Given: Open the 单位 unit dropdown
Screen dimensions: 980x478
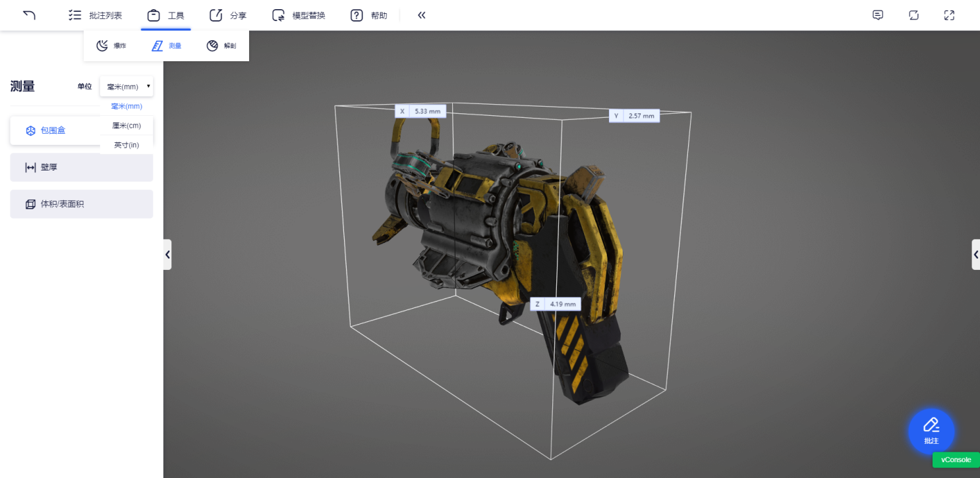Looking at the screenshot, I should click(127, 86).
